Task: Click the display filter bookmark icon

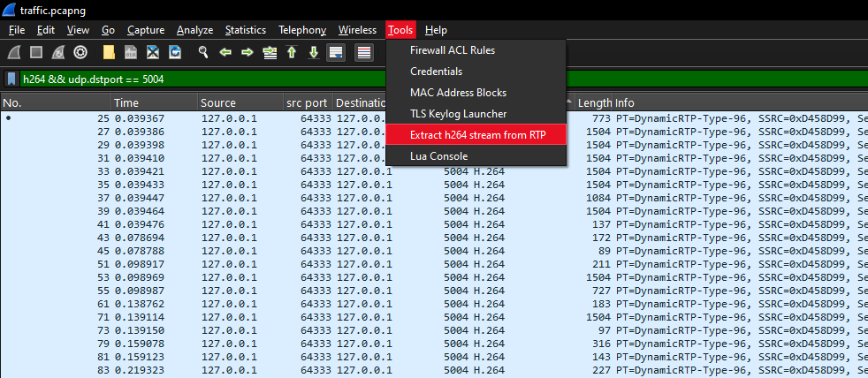Action: (x=11, y=79)
